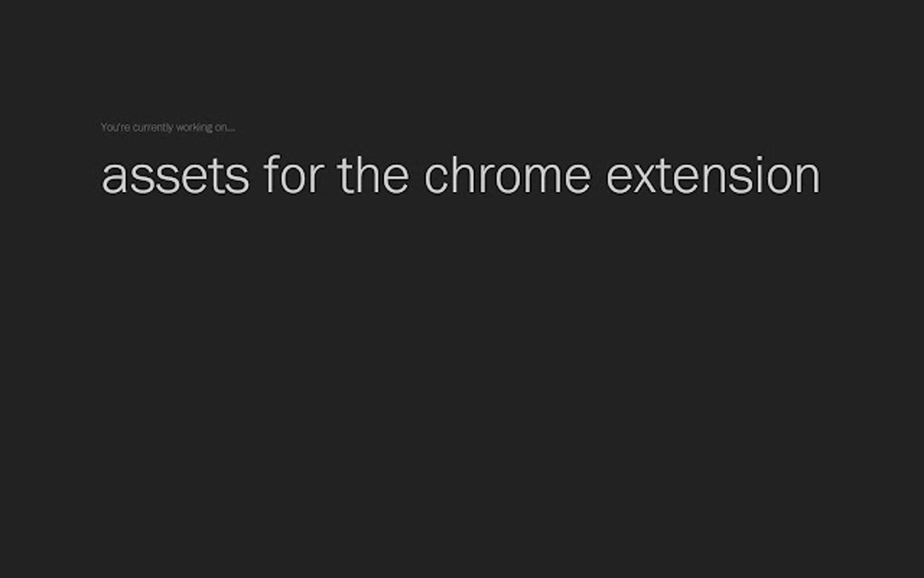The image size is (924, 578).
Task: Click the word 'the' in the heading
Action: [x=373, y=176]
